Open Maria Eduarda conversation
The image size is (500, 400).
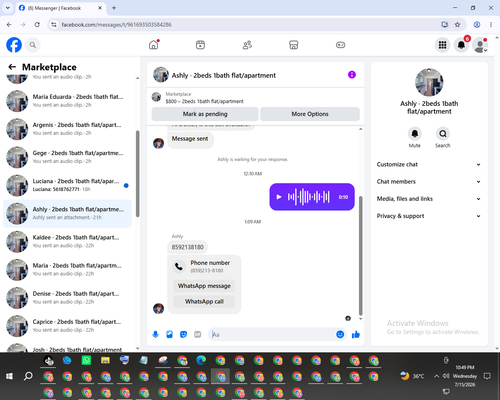(x=67, y=101)
